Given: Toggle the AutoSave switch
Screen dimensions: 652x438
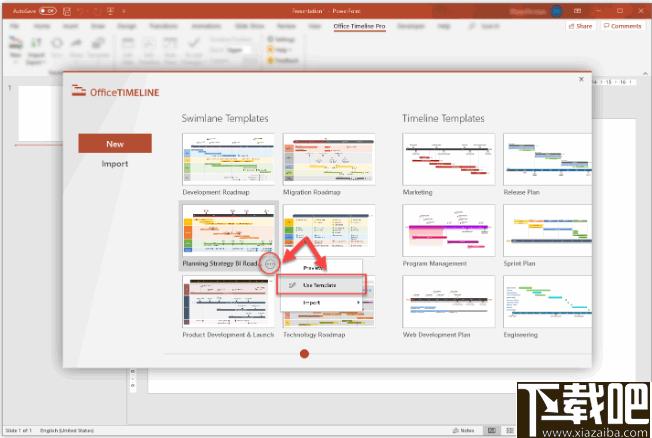Looking at the screenshot, I should (x=47, y=11).
